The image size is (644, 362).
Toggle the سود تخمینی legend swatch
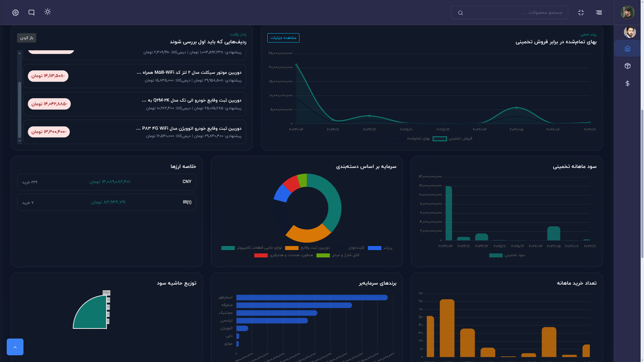click(x=496, y=255)
